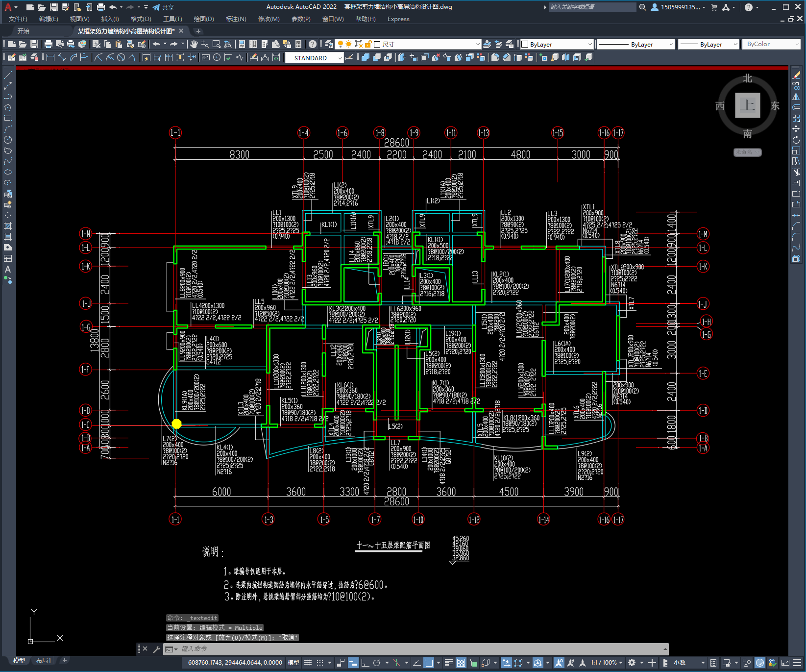
Task: Expand the user account 1505999135 dropdown
Action: (678, 7)
